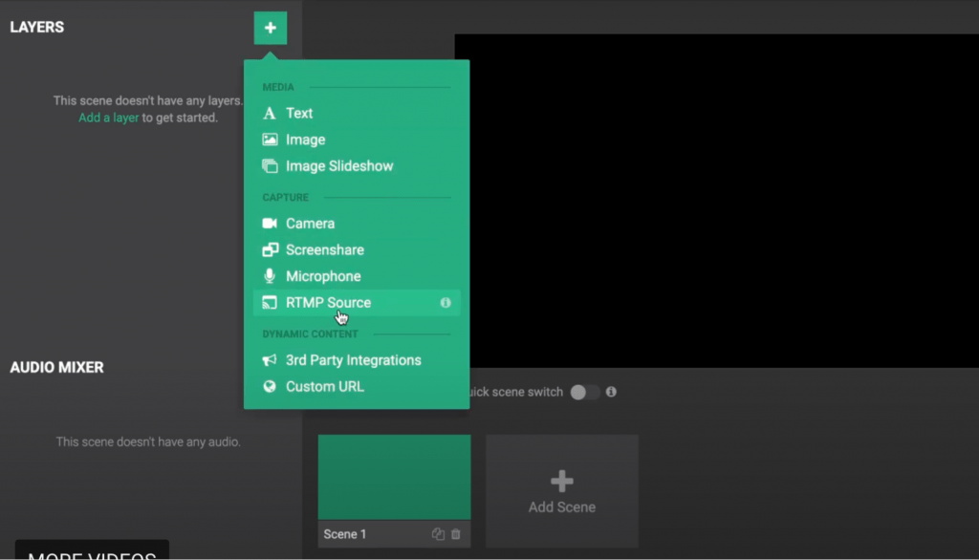
Task: Open the info tooltip beside RTMP Source
Action: 445,303
